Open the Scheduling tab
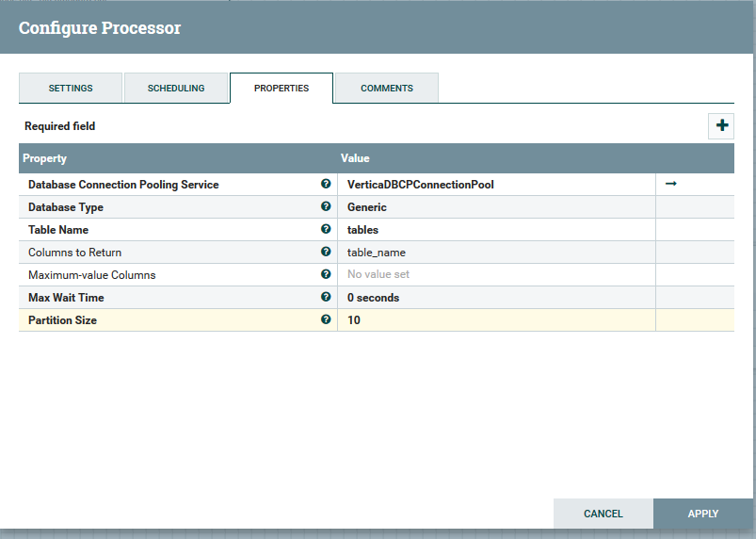Viewport: 756px width, 539px height. [x=176, y=88]
